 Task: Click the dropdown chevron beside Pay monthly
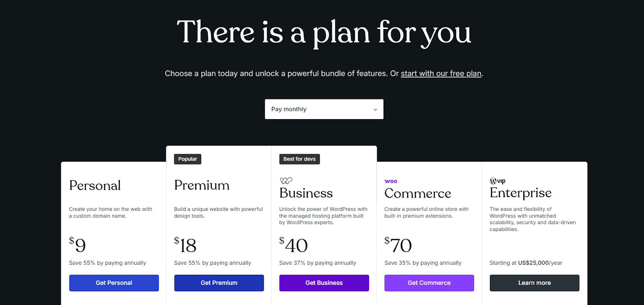point(375,109)
